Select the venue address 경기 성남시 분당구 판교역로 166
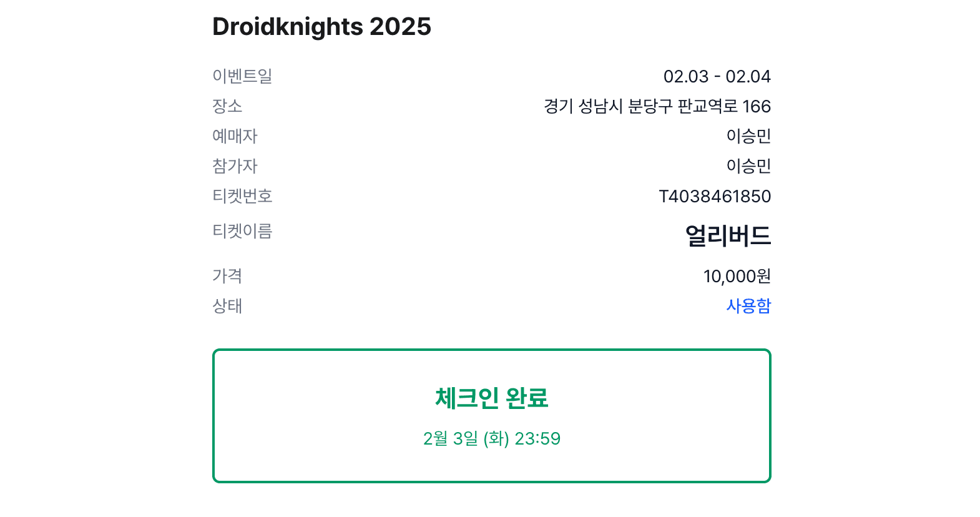Viewport: 980px width, 517px height. [x=657, y=106]
